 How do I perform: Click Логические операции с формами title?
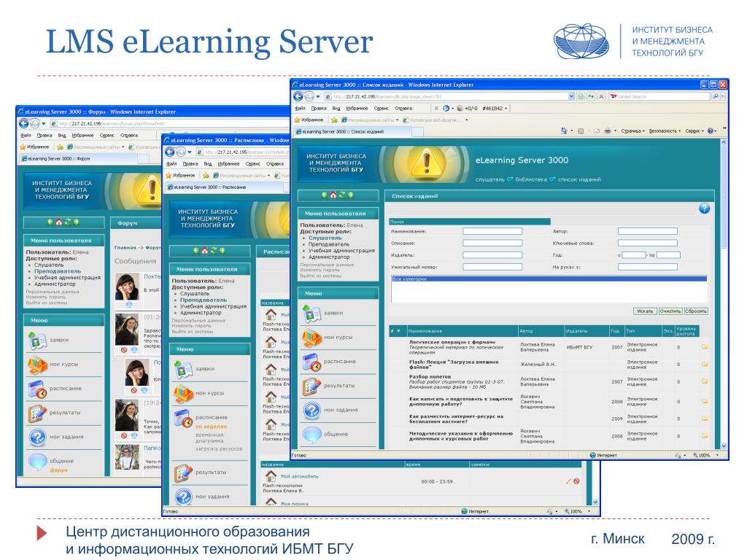(x=452, y=342)
